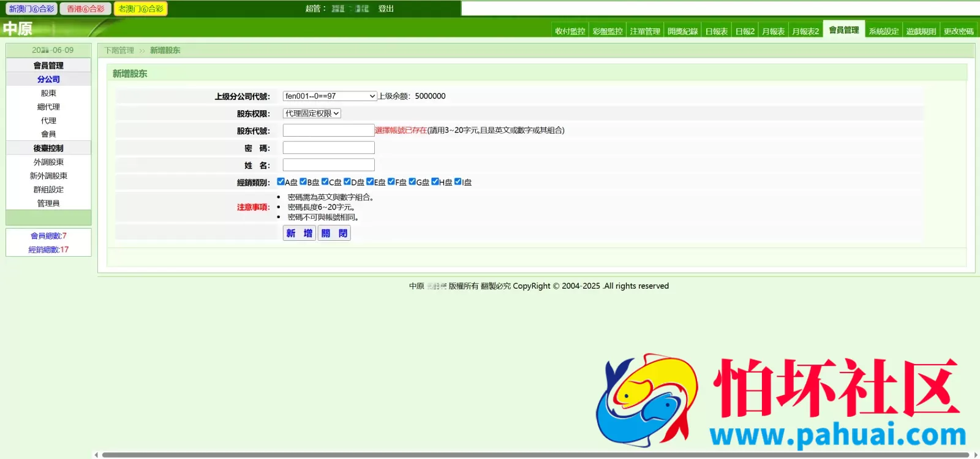Open the 彩盤監控 menu
This screenshot has height=459, width=980.
(607, 31)
